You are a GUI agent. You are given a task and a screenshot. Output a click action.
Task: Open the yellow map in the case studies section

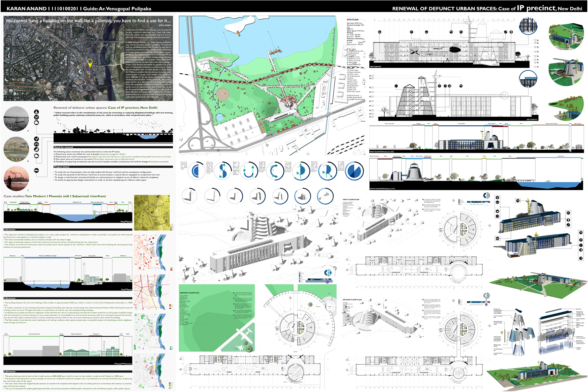pyautogui.click(x=152, y=213)
